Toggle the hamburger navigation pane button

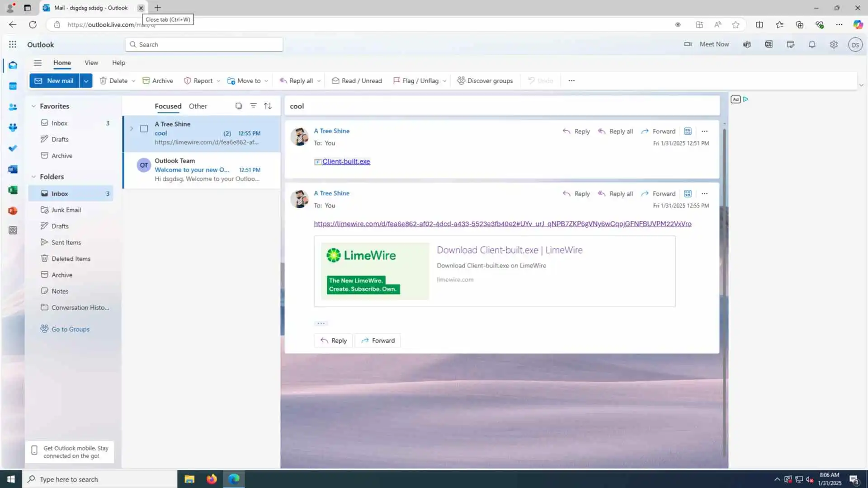coord(38,63)
